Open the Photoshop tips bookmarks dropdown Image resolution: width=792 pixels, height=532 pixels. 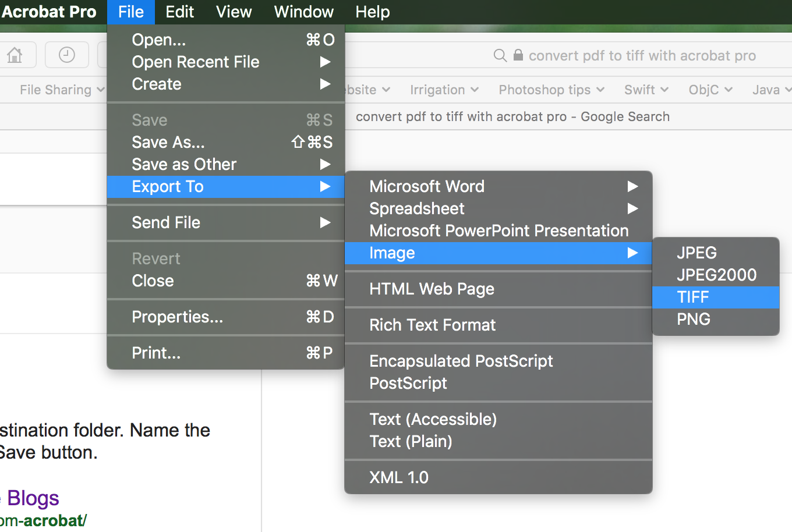pyautogui.click(x=551, y=90)
